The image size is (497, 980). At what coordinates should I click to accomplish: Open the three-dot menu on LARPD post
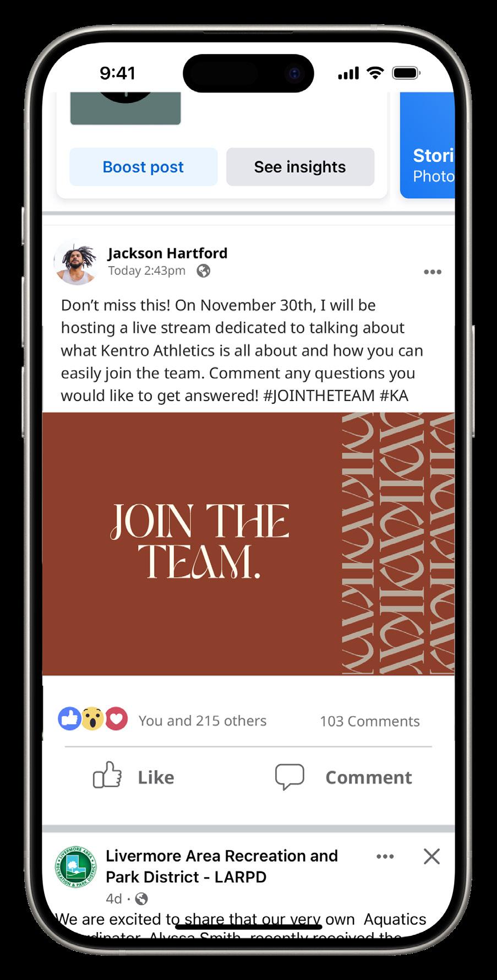point(385,856)
